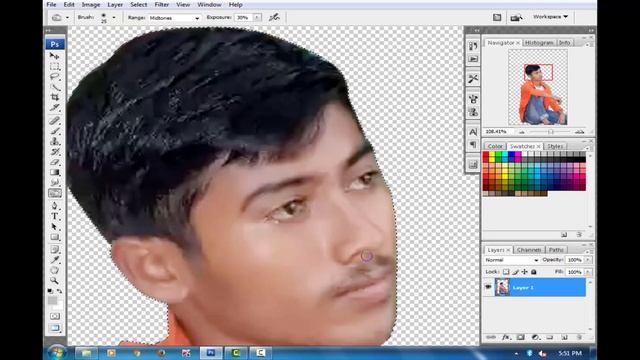Open the Brush preset picker arrow

[x=114, y=18]
